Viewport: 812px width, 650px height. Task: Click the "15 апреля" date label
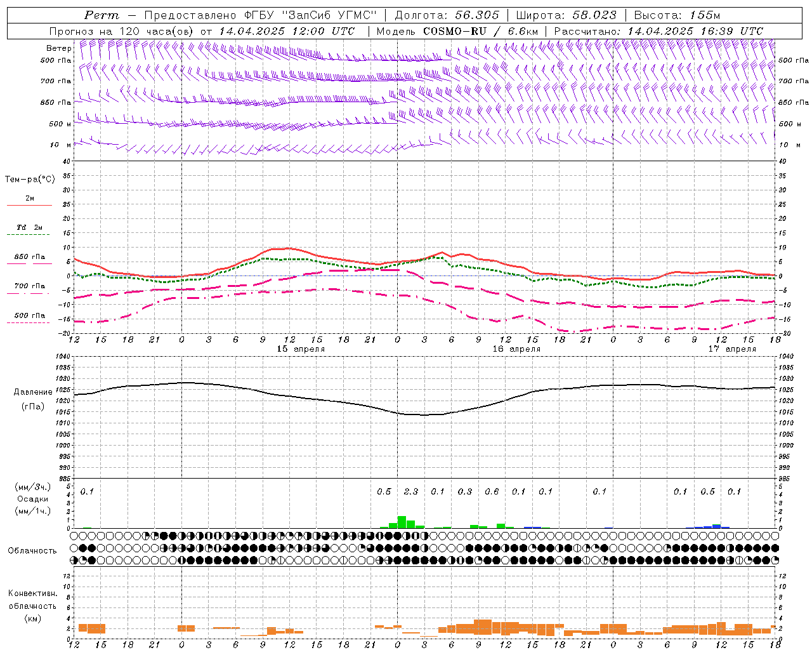[301, 349]
